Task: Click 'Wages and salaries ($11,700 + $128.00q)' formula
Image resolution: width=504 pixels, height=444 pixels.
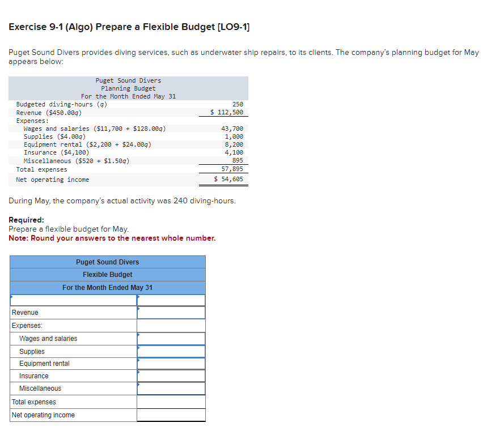Action: [x=95, y=129]
